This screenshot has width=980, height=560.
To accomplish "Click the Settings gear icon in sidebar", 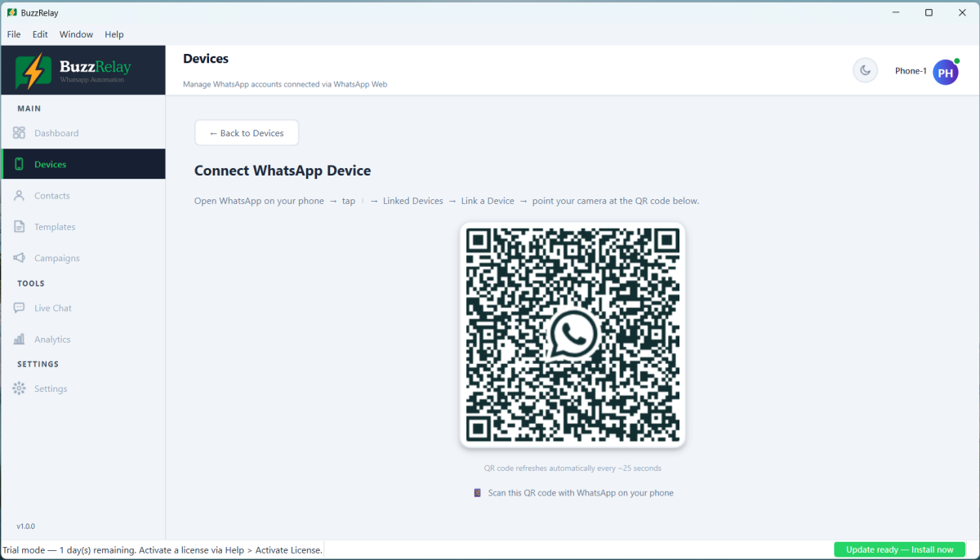I will click(19, 389).
